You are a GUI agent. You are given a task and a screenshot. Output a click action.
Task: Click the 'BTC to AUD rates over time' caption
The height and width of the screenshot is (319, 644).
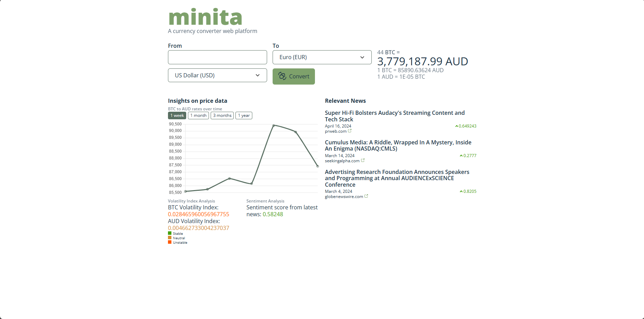click(195, 109)
